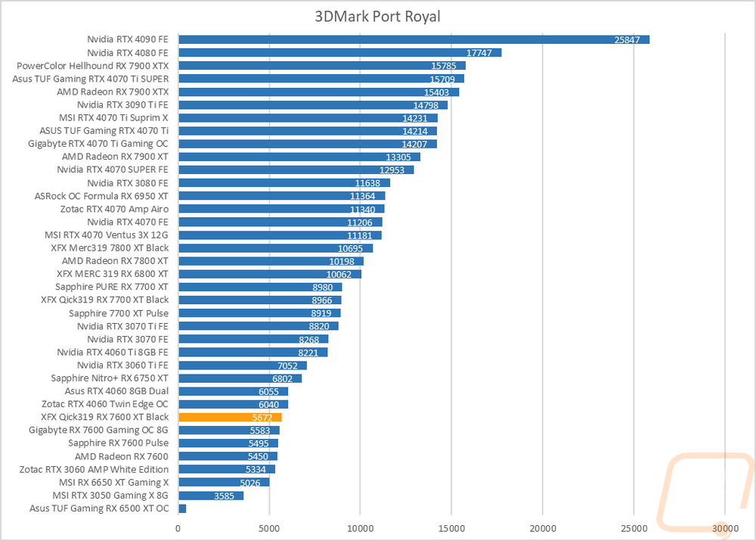
Task: Select Nvidia RTX 4060 Ti 8GB FE label
Action: point(113,353)
